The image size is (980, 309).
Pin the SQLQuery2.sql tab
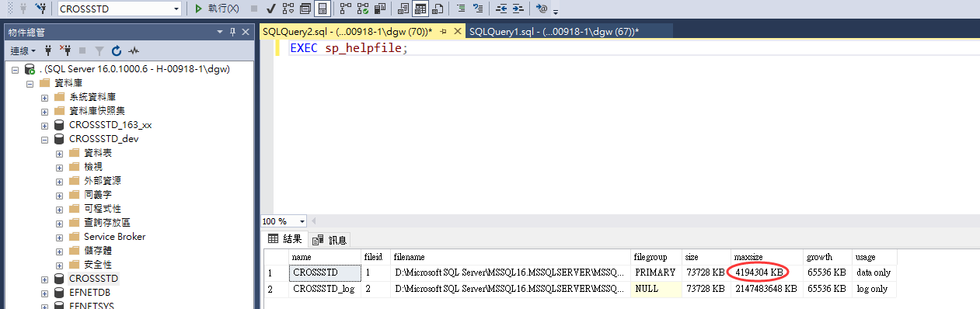(x=443, y=32)
